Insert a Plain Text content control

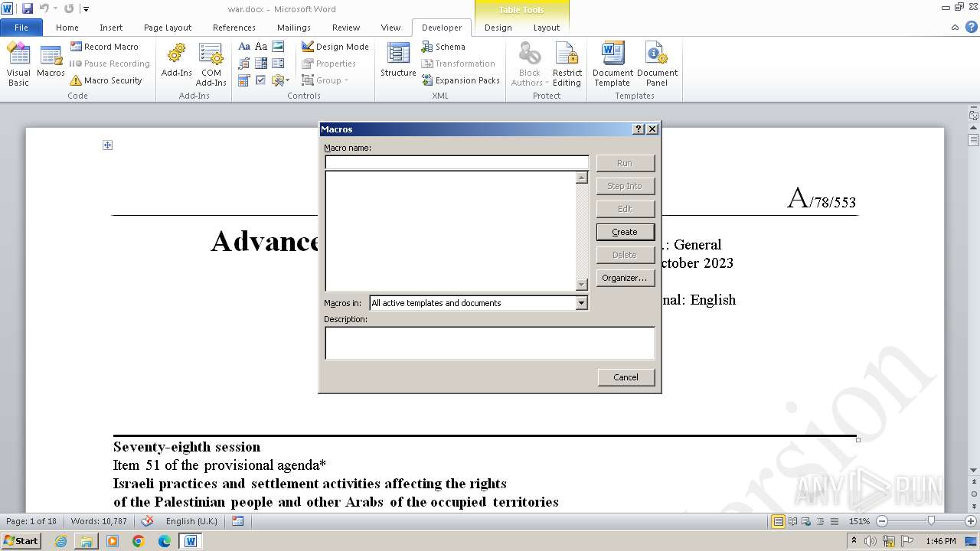[x=261, y=47]
